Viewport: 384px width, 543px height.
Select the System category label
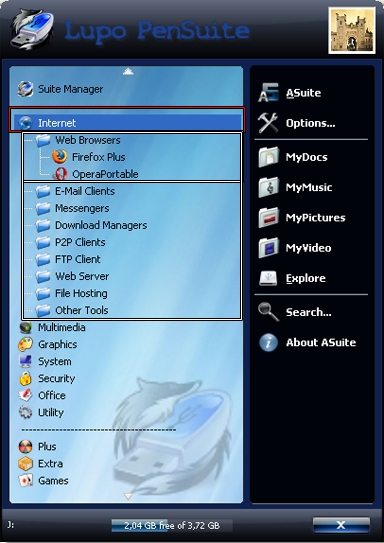[x=55, y=362]
